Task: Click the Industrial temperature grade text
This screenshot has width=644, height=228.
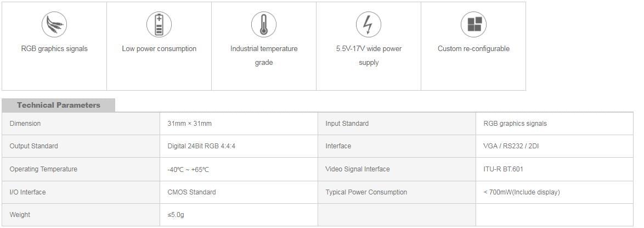Action: coord(264,55)
